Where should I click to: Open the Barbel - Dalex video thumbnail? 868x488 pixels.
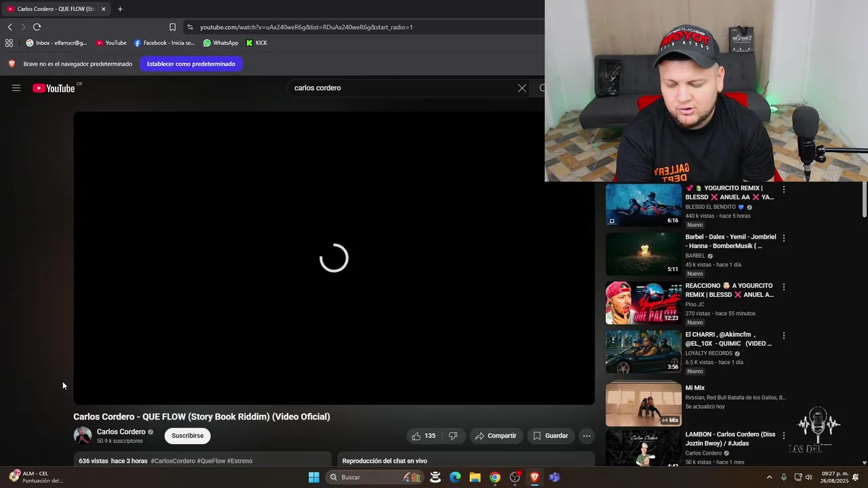tap(644, 253)
